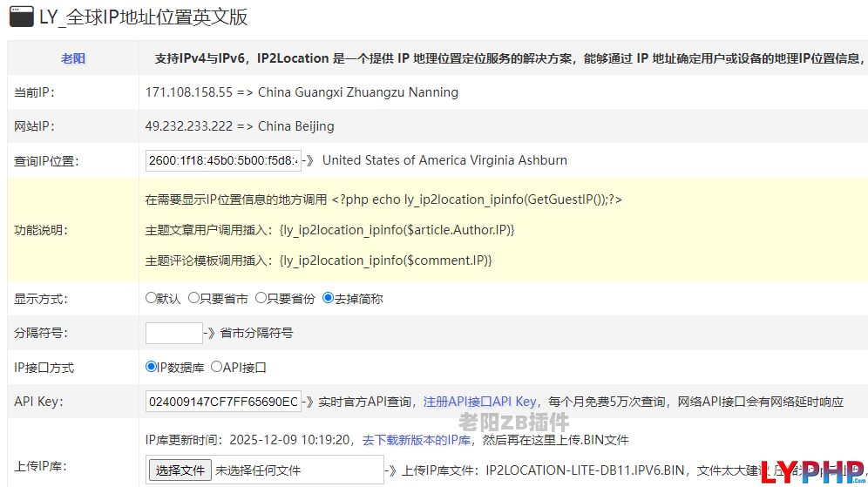Switch interface mode to API接口

point(216,367)
